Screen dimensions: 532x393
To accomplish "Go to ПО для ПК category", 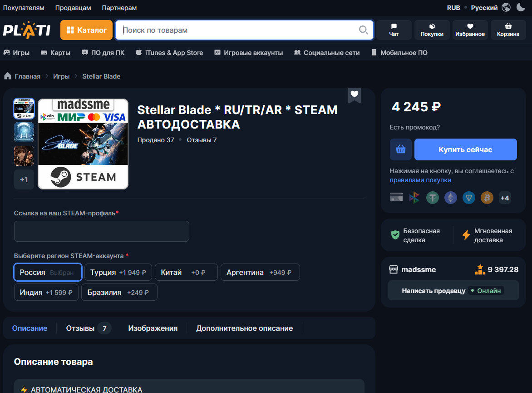I will (x=103, y=53).
